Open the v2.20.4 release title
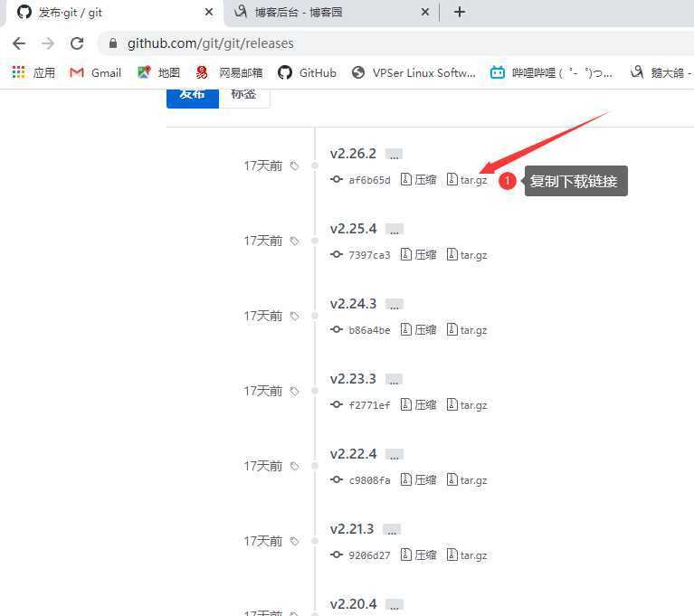 [353, 604]
